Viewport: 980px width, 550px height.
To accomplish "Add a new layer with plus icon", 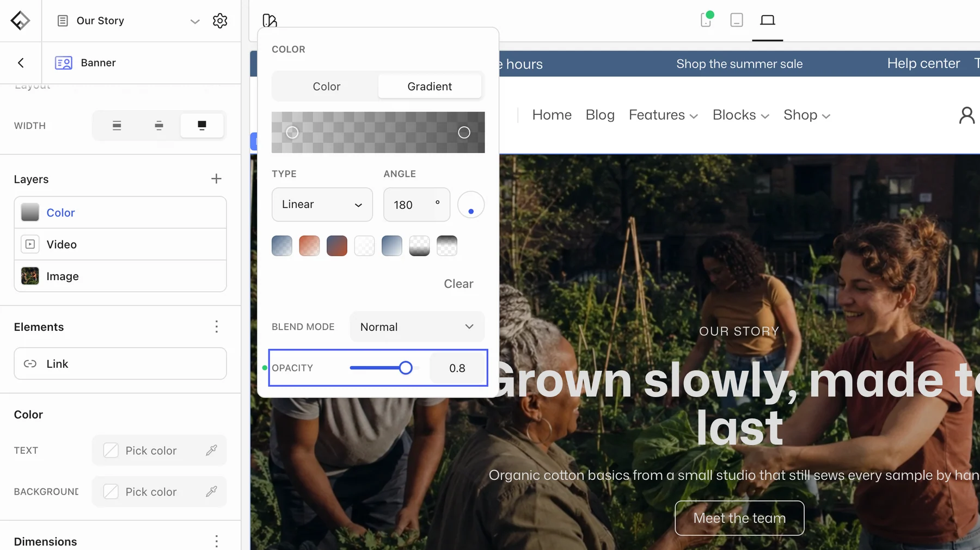I will 216,179.
